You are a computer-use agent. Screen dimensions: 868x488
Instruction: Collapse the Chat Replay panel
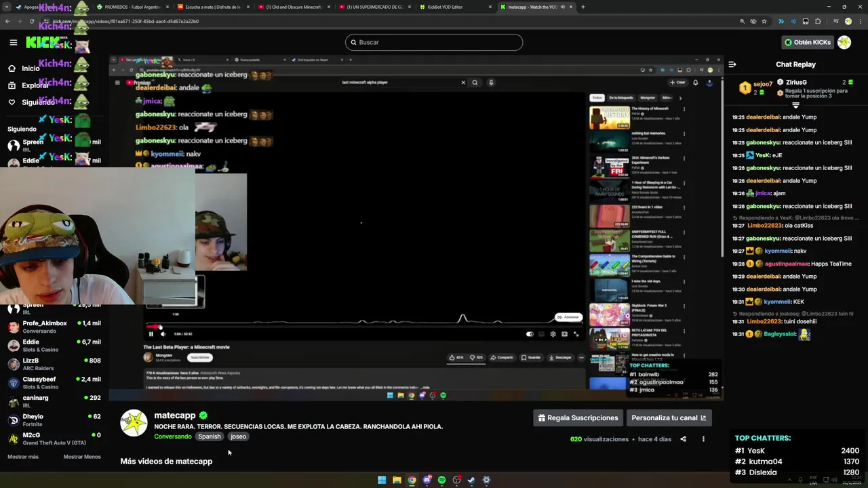tap(732, 64)
